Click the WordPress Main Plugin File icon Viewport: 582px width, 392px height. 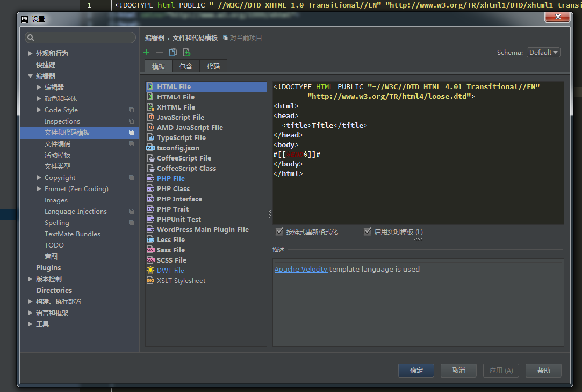click(x=150, y=229)
